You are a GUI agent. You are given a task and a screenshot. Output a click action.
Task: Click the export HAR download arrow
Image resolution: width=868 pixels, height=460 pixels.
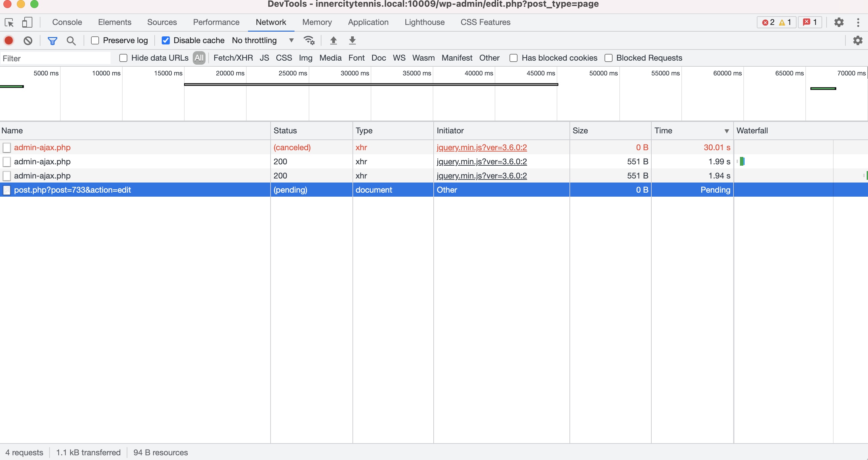352,40
